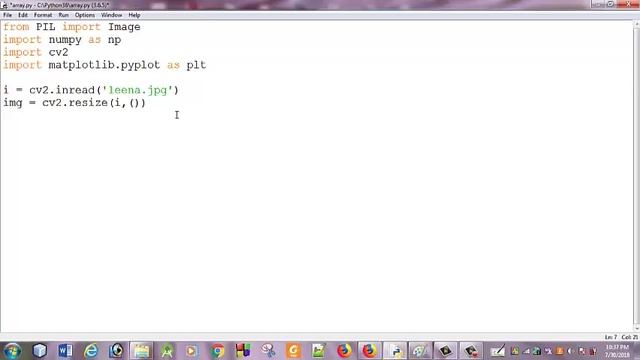Open the pen tablet tray icon

click(498, 351)
